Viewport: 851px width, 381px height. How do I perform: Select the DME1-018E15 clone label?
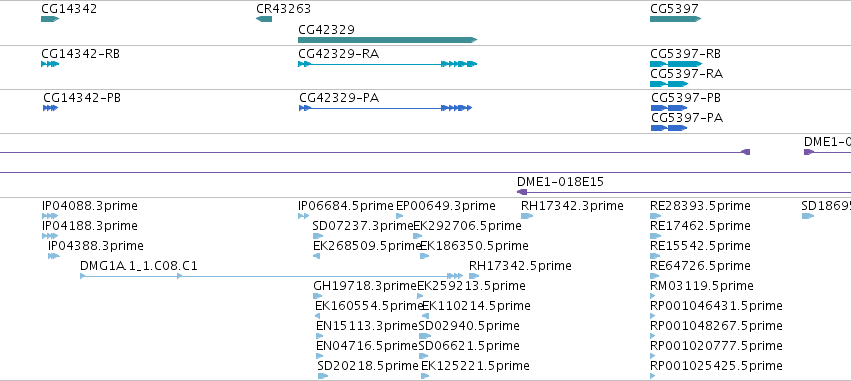point(560,182)
